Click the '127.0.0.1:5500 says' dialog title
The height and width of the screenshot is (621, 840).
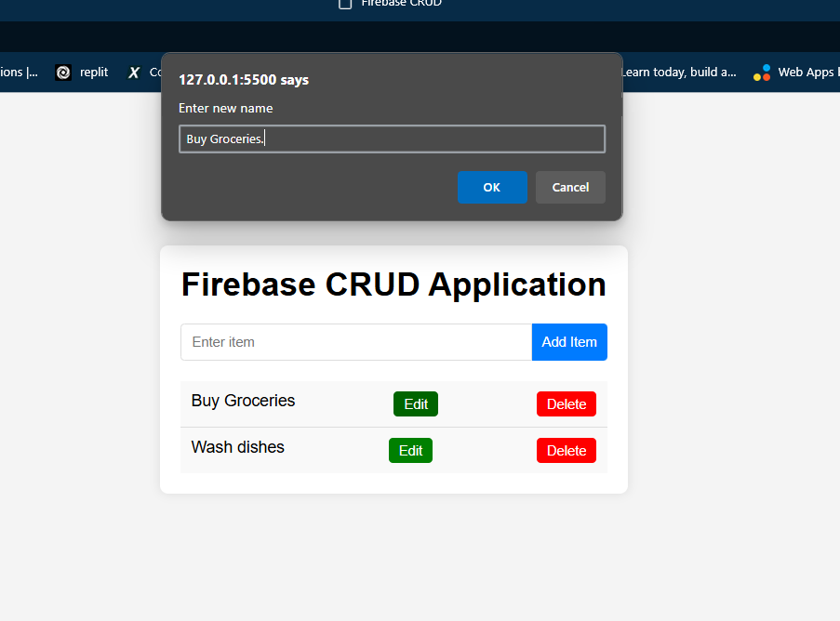244,80
